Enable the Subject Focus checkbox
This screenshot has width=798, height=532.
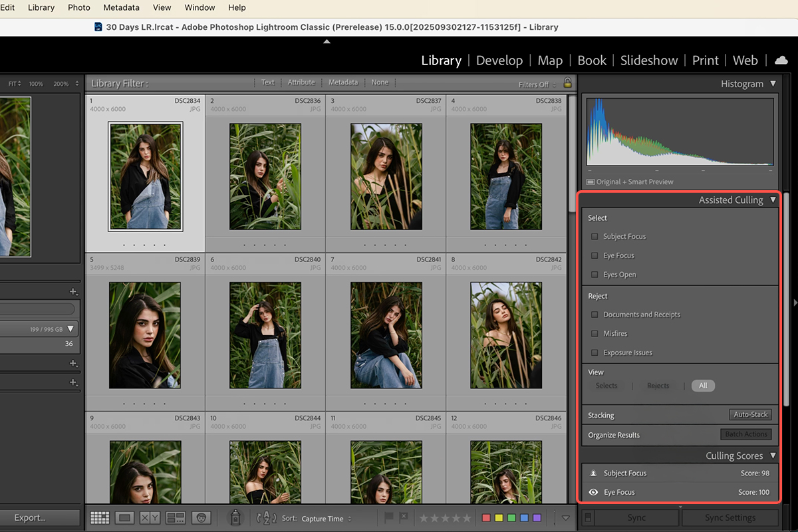595,237
